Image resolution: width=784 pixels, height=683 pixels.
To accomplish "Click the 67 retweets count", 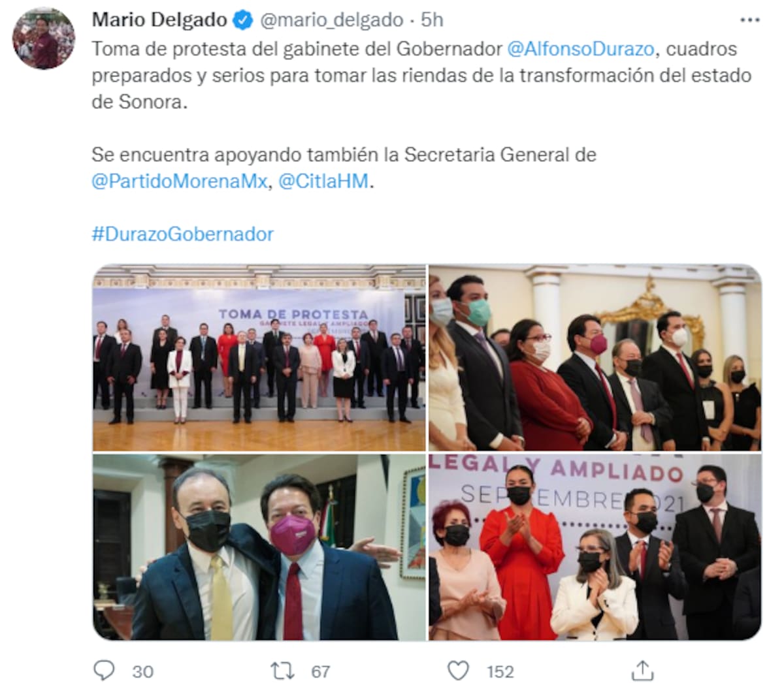I will pos(320,671).
